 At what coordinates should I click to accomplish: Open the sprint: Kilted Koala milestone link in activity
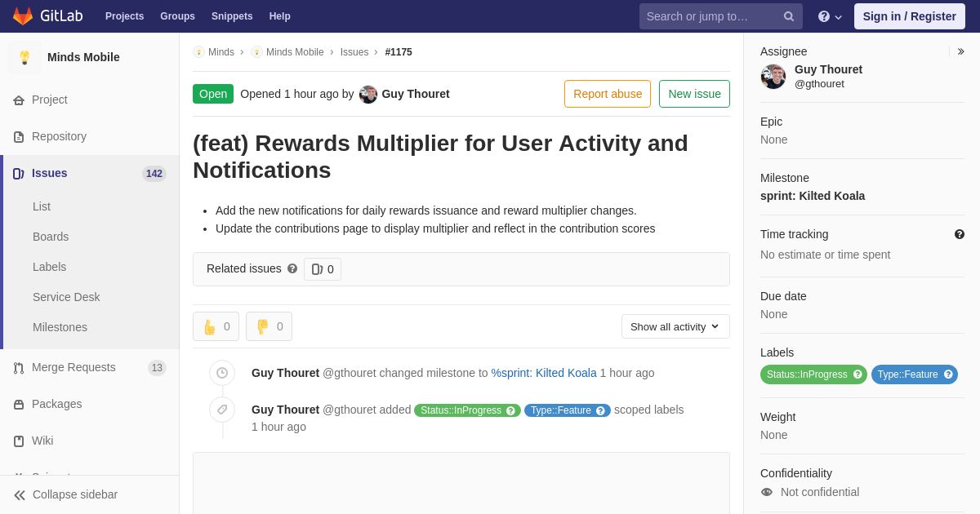(544, 373)
